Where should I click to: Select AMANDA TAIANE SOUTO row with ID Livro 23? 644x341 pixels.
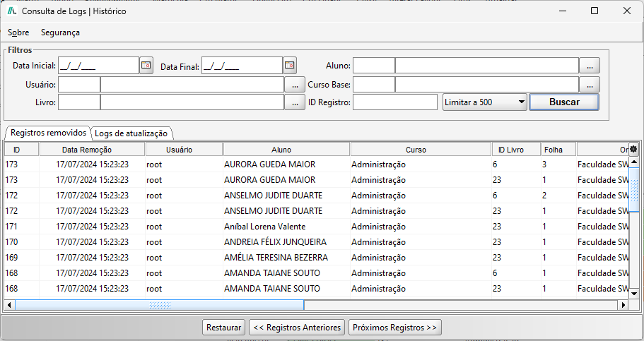point(317,289)
